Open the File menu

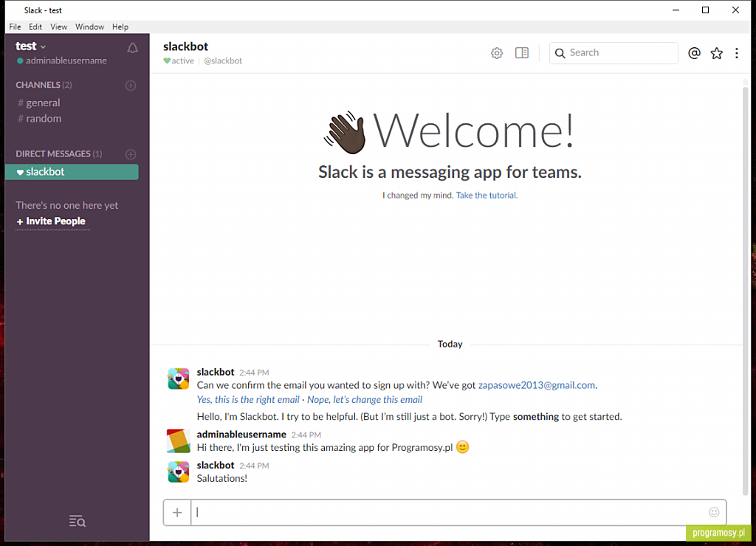tap(15, 27)
